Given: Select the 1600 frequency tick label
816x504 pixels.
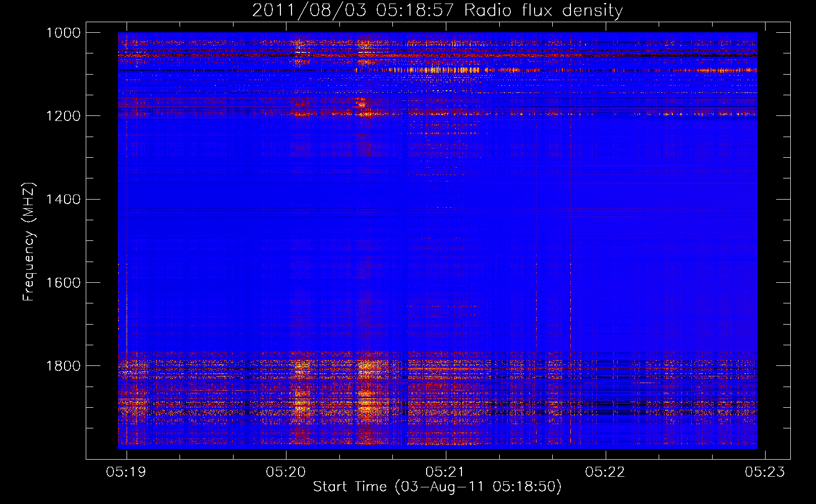Looking at the screenshot, I should tap(64, 283).
